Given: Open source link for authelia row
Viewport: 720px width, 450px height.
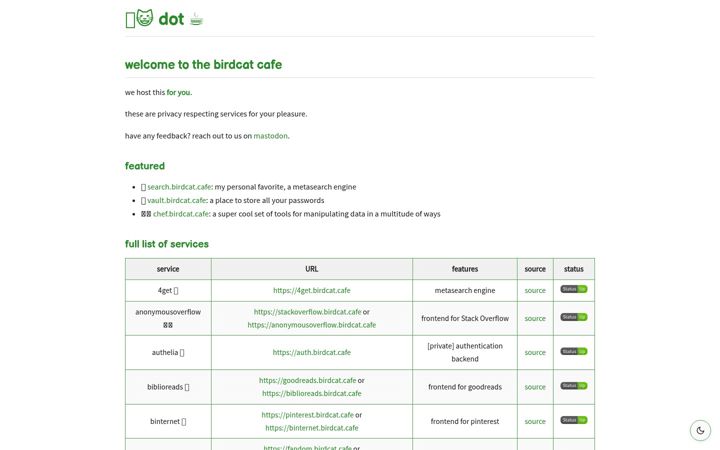Looking at the screenshot, I should point(535,352).
